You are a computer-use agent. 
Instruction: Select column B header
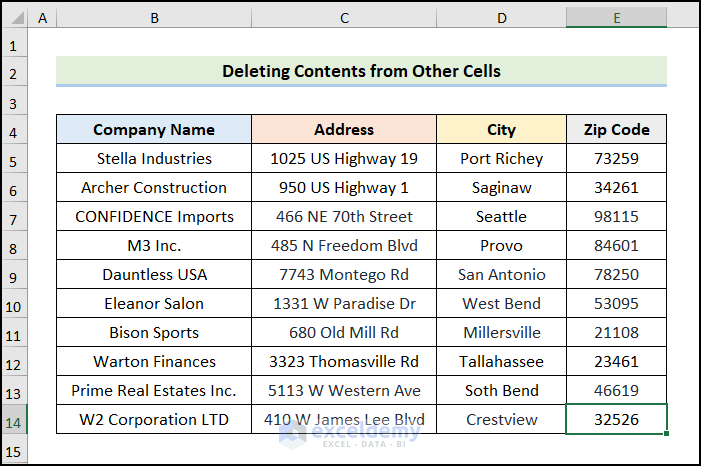click(154, 18)
